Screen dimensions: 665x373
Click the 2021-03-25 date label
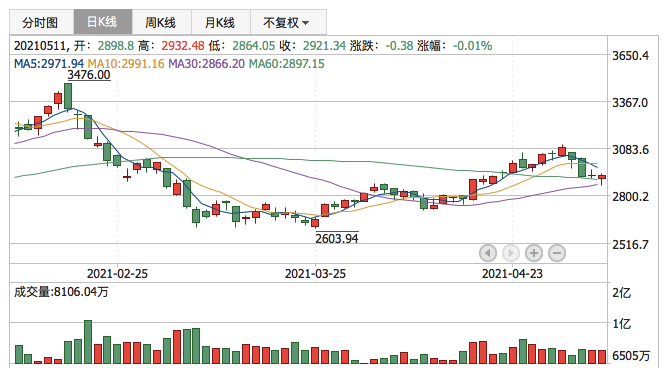click(x=315, y=274)
